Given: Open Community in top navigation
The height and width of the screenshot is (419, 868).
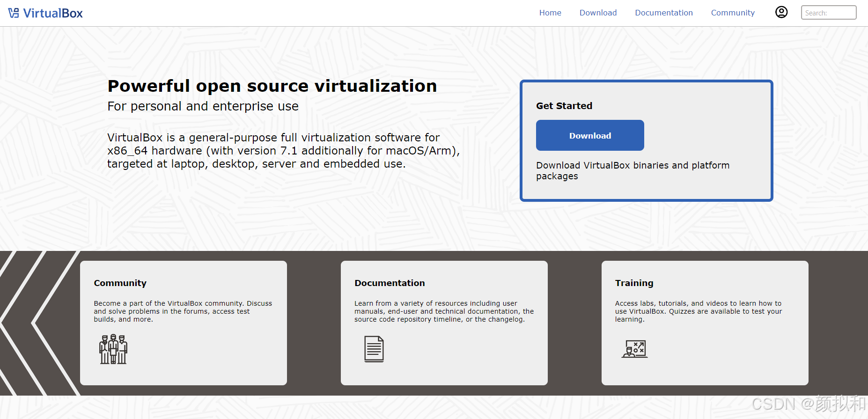Looking at the screenshot, I should click(x=733, y=13).
